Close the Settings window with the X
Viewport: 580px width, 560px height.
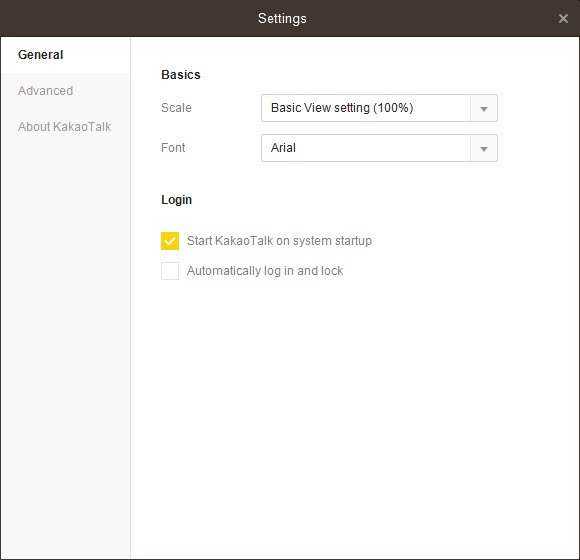coord(563,18)
